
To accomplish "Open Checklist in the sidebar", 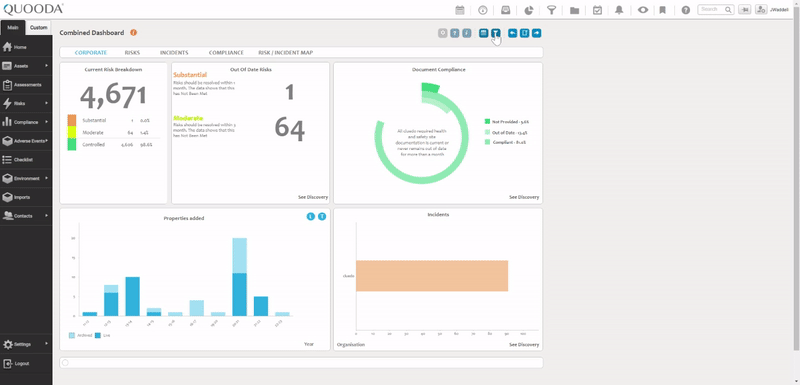I will 26,160.
